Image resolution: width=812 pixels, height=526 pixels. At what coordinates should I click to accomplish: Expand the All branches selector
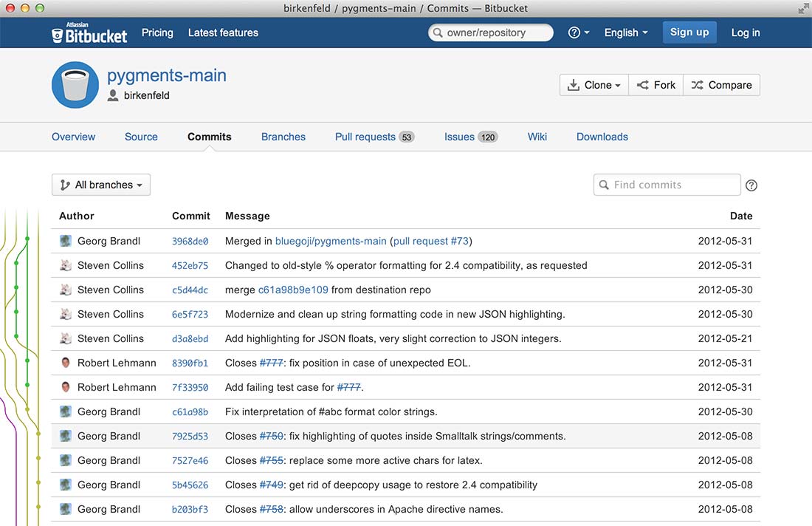pyautogui.click(x=100, y=185)
